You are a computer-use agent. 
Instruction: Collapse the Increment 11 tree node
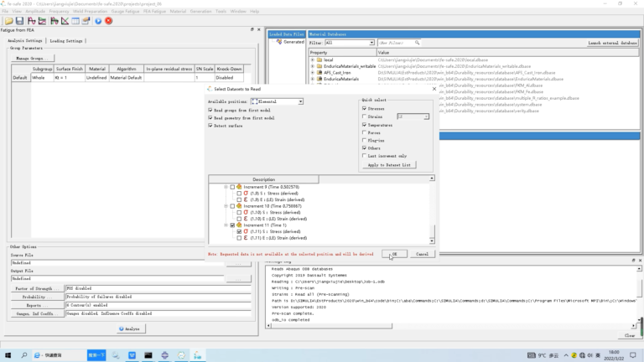tap(226, 225)
